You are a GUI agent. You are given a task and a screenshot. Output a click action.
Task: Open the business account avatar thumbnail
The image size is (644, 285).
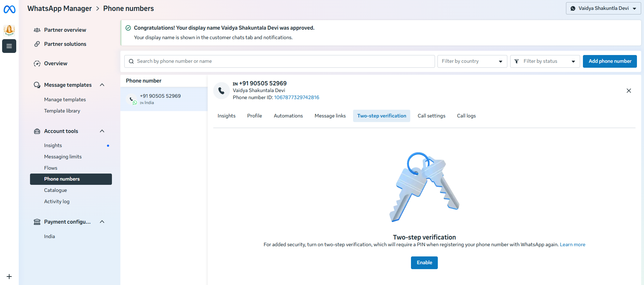coord(9,31)
